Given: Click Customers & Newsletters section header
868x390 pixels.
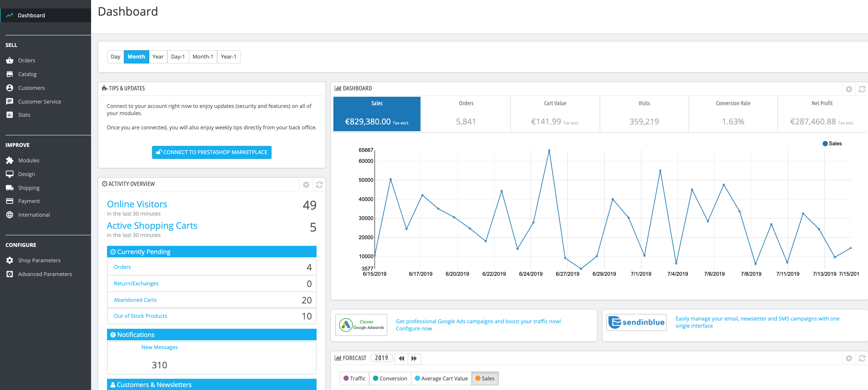Looking at the screenshot, I should 212,385.
